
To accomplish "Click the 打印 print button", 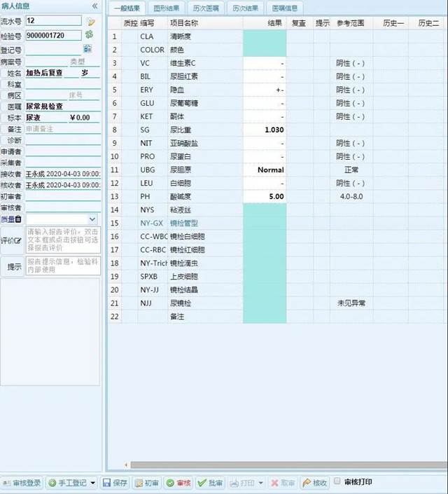I will (242, 483).
